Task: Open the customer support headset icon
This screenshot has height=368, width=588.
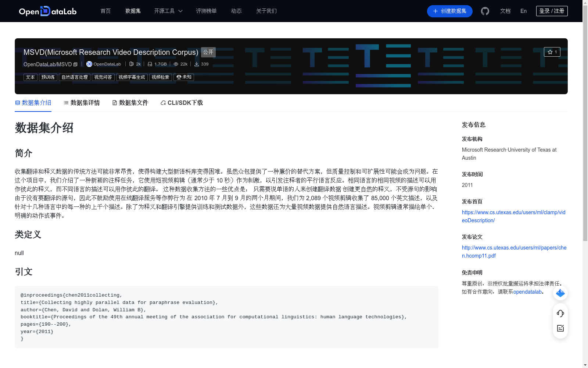Action: click(x=560, y=313)
